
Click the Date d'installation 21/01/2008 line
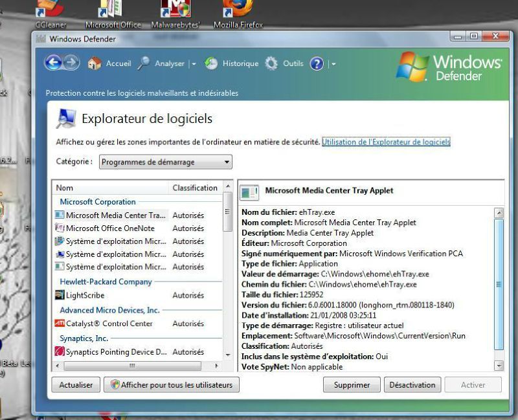[x=309, y=315]
